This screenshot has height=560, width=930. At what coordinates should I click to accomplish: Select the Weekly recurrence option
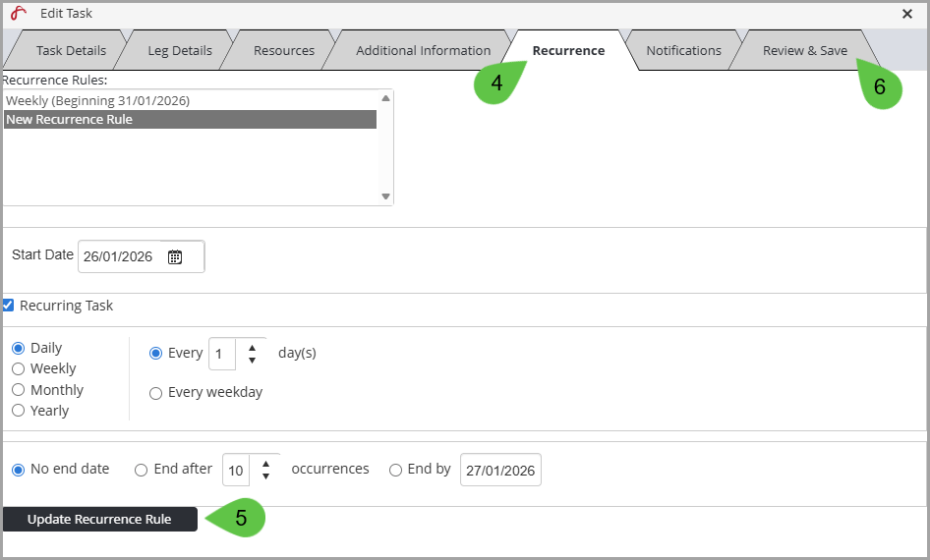point(18,369)
